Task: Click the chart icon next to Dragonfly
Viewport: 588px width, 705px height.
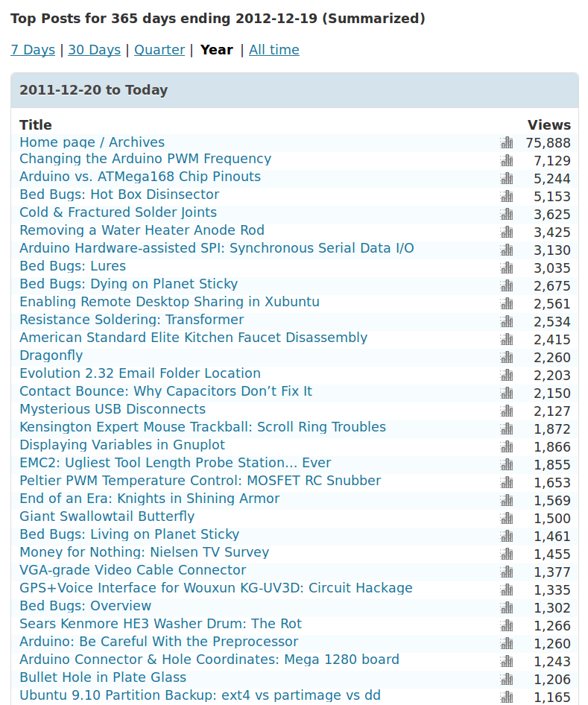Action: pos(507,357)
